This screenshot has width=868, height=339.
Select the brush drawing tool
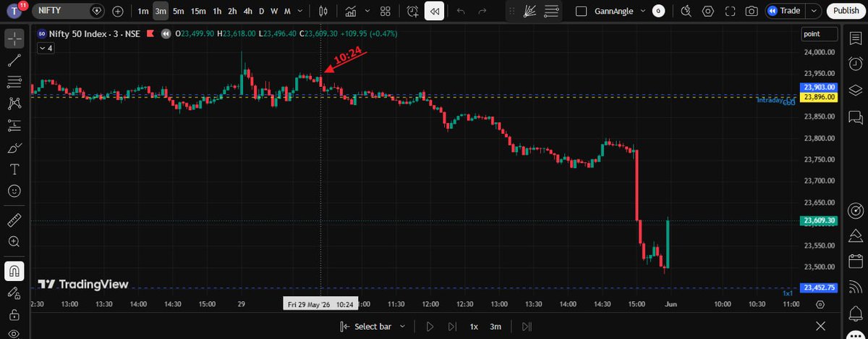(x=14, y=148)
